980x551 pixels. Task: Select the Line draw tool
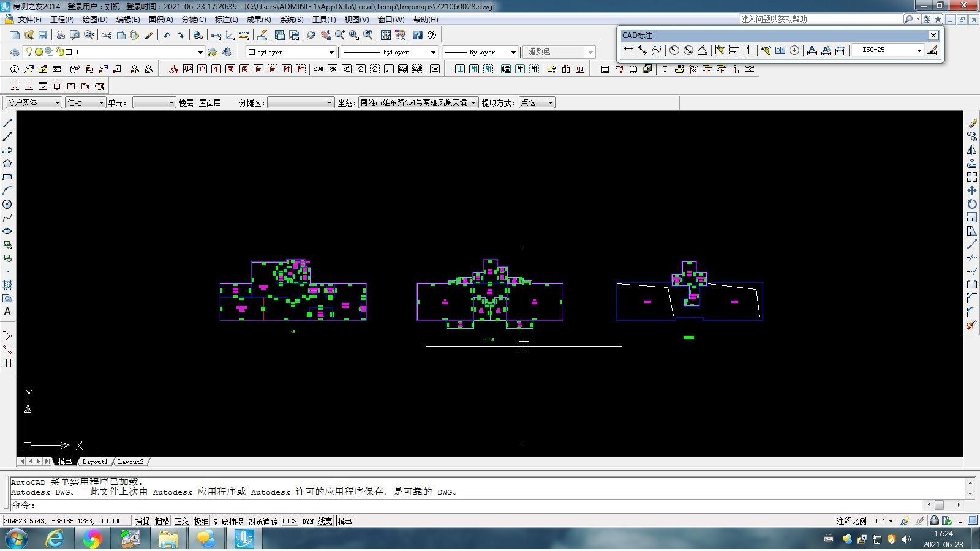pos(7,123)
